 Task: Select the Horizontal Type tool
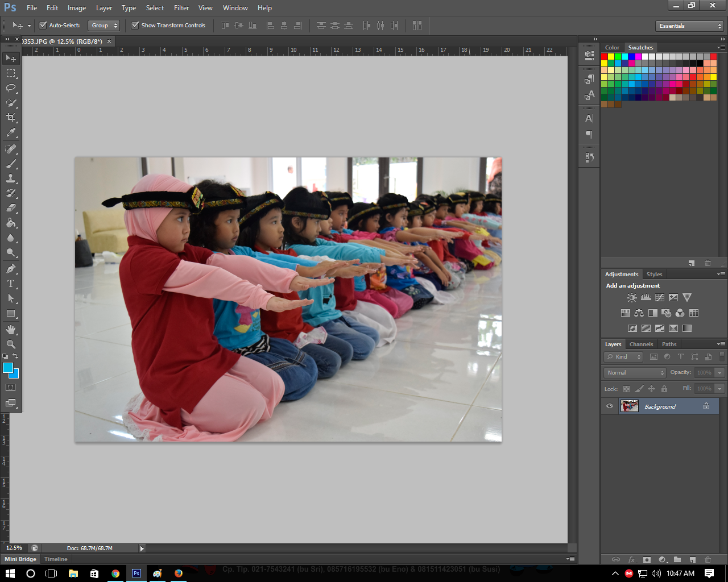pyautogui.click(x=10, y=283)
